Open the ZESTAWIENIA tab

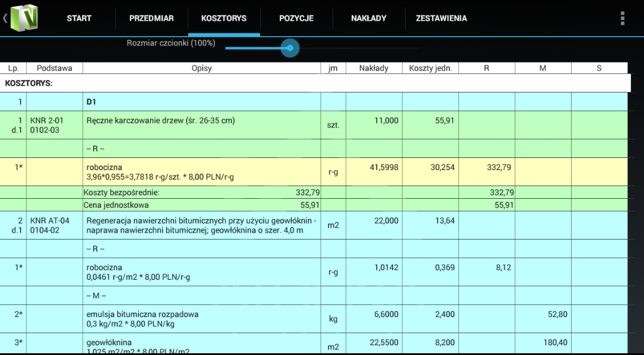(x=441, y=18)
